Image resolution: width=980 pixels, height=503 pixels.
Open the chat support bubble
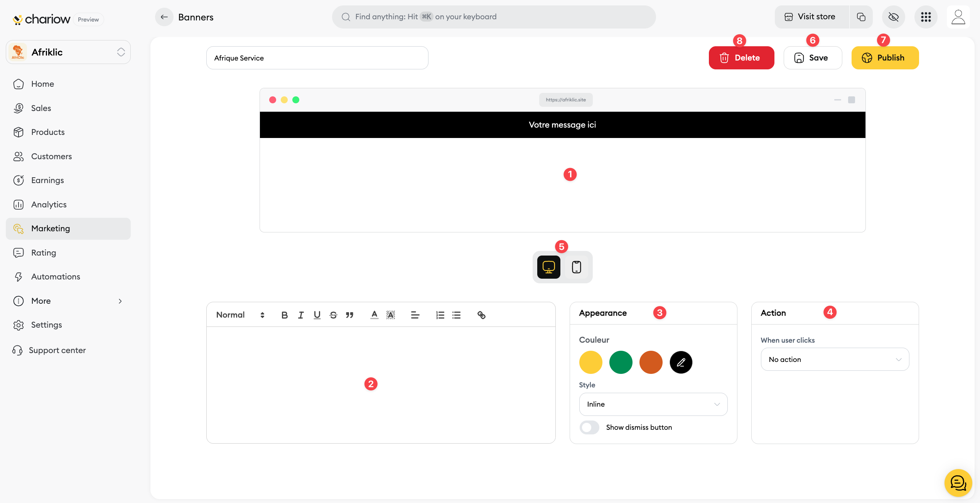tap(958, 483)
